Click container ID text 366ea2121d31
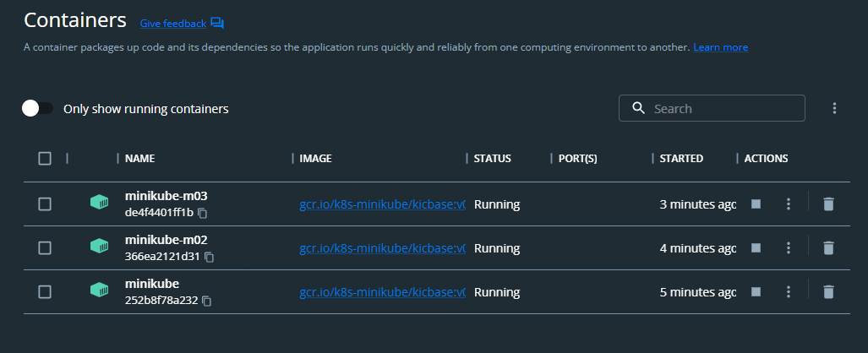This screenshot has width=868, height=353. 163,257
